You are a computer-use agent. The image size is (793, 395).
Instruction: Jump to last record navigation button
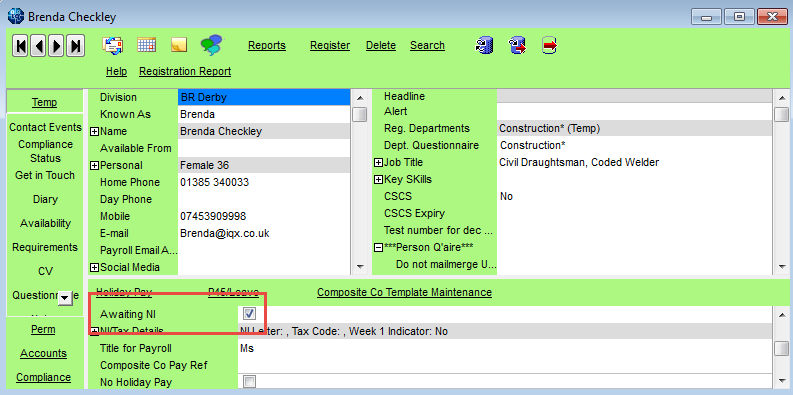coord(75,47)
